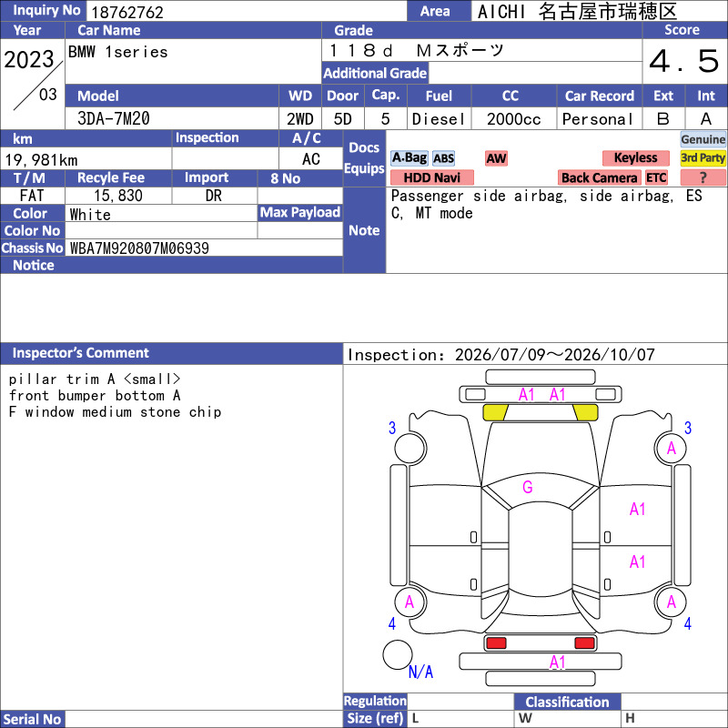The image size is (728, 728).
Task: Click the Additional Grade header
Action: pos(375,73)
